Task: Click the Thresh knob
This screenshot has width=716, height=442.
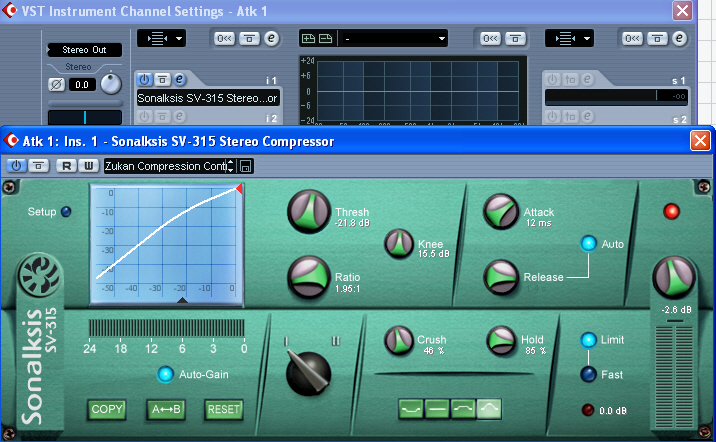Action: click(309, 212)
